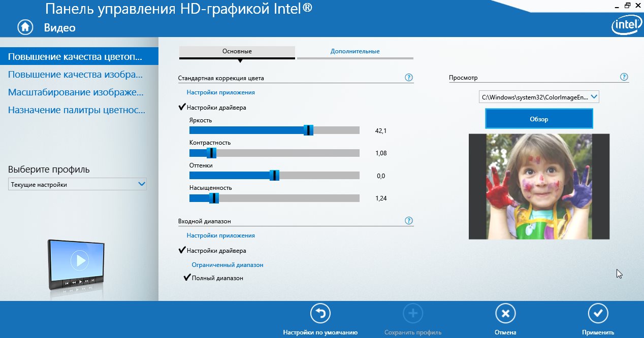
Task: Click the preview photo of child
Action: [539, 187]
